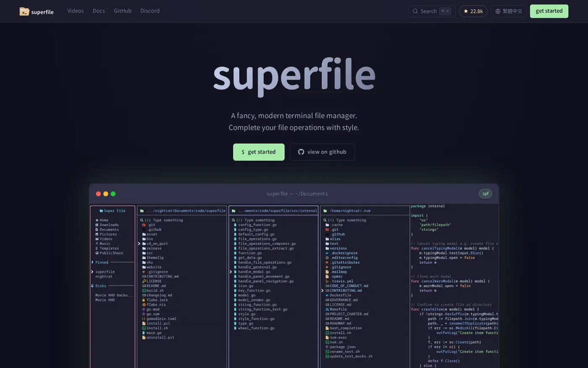Select 'update_test_mocks.sh' file
This screenshot has width=588, height=368.
click(351, 356)
